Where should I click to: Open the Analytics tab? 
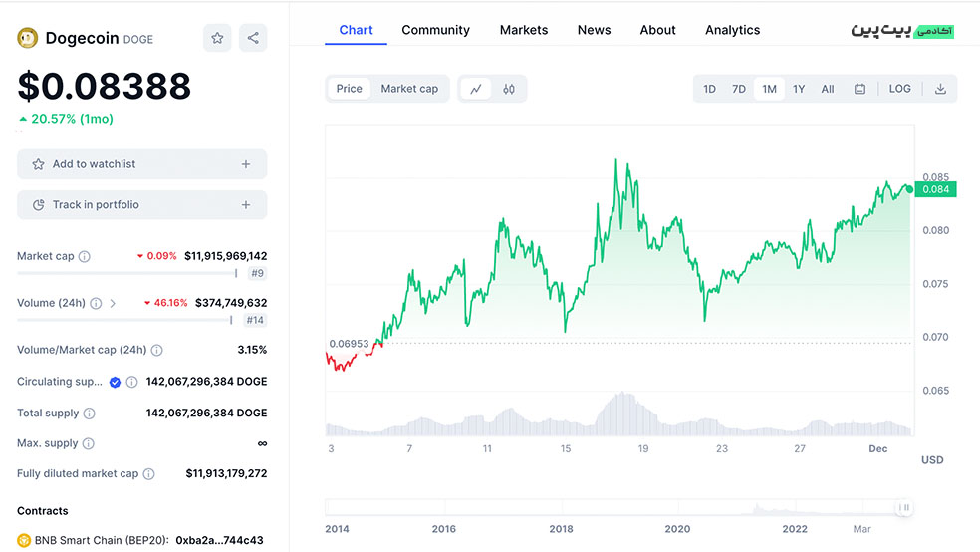coord(732,30)
